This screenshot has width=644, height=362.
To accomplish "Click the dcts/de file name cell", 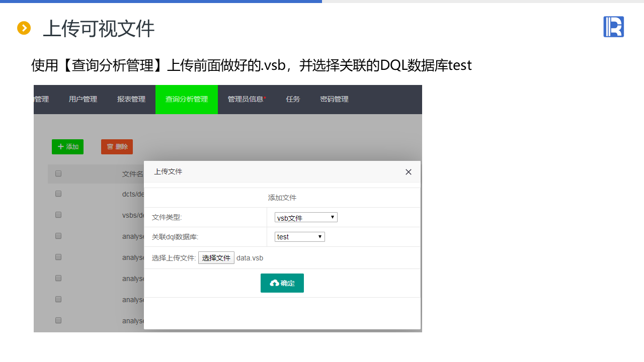I will [133, 194].
